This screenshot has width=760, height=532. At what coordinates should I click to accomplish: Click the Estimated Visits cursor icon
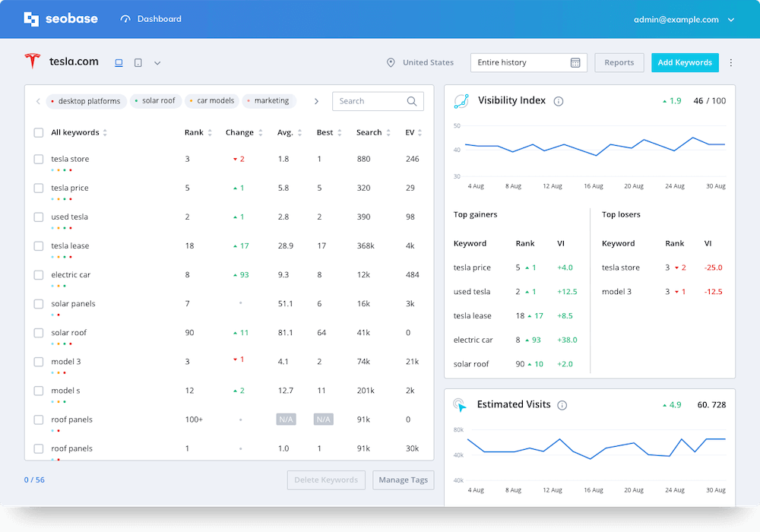pos(460,405)
